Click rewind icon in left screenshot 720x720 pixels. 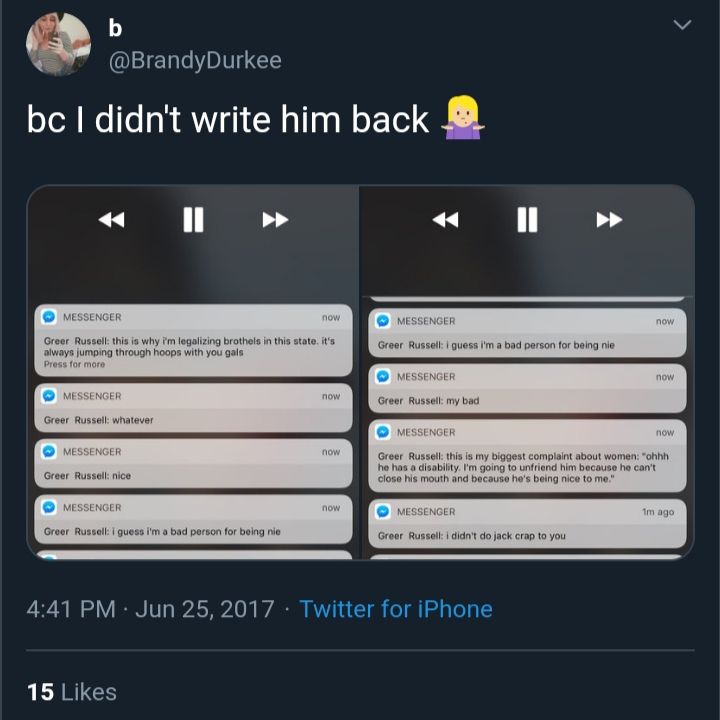tap(112, 219)
